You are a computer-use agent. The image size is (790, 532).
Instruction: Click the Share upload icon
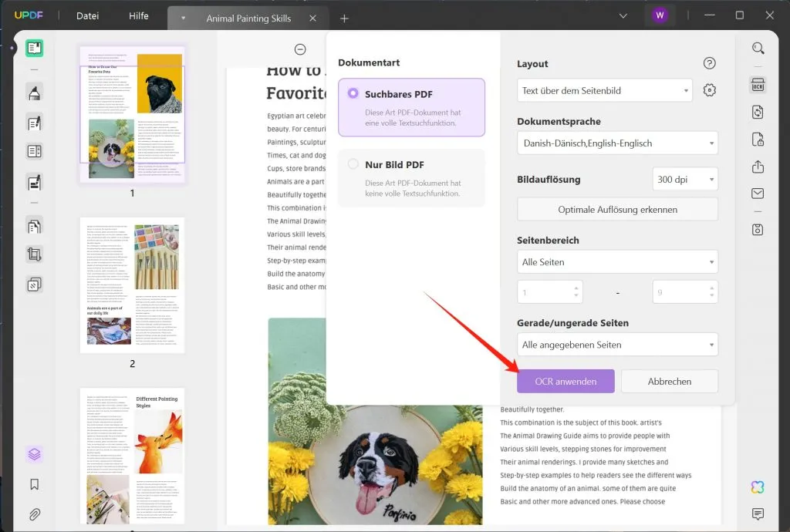tap(758, 167)
